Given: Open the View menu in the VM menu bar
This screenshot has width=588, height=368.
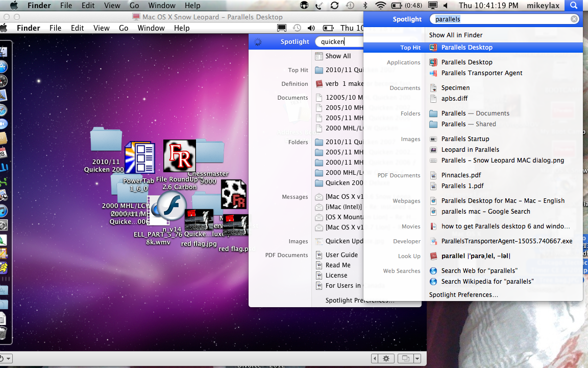Looking at the screenshot, I should (101, 28).
